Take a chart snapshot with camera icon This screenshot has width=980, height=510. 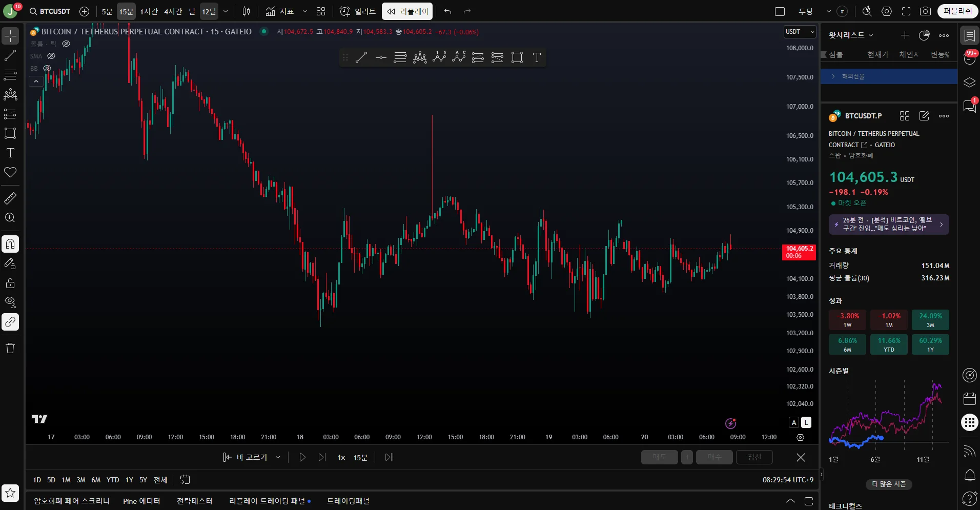[x=925, y=11]
